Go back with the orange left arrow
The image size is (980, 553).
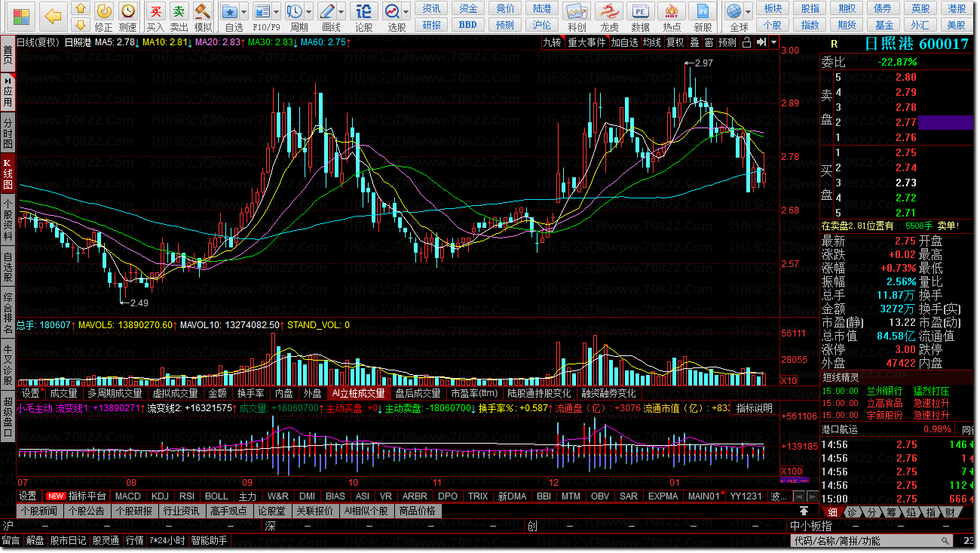click(x=53, y=16)
